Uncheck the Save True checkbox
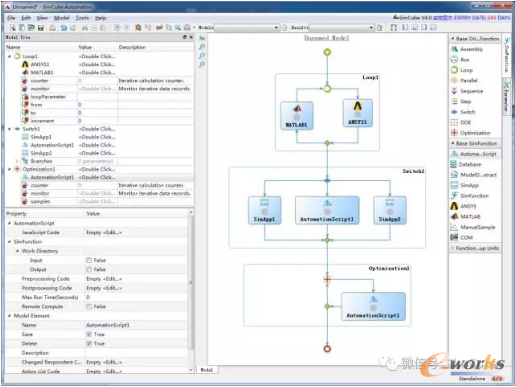Image resolution: width=515 pixels, height=387 pixels. (x=89, y=334)
